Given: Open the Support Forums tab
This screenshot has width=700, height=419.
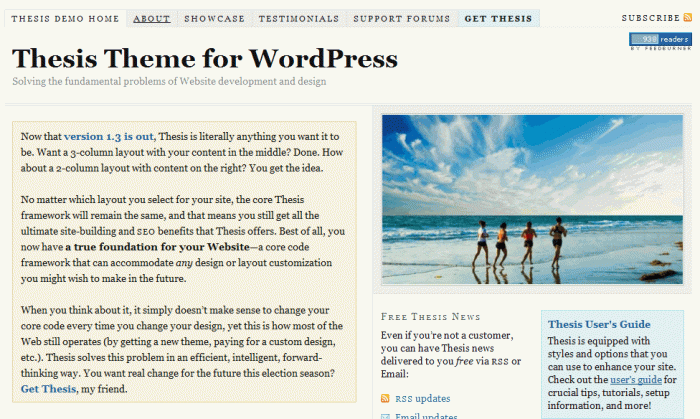Looking at the screenshot, I should pos(402,19).
